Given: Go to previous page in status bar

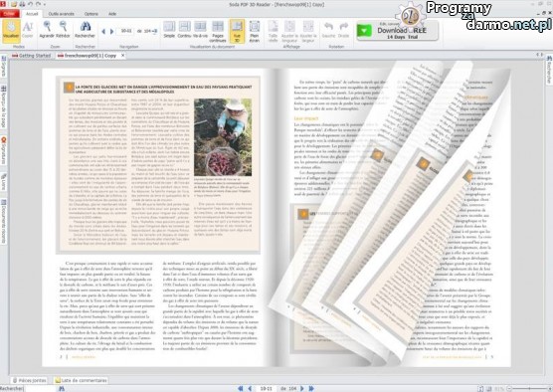Looking at the screenshot, I should click(x=250, y=388).
